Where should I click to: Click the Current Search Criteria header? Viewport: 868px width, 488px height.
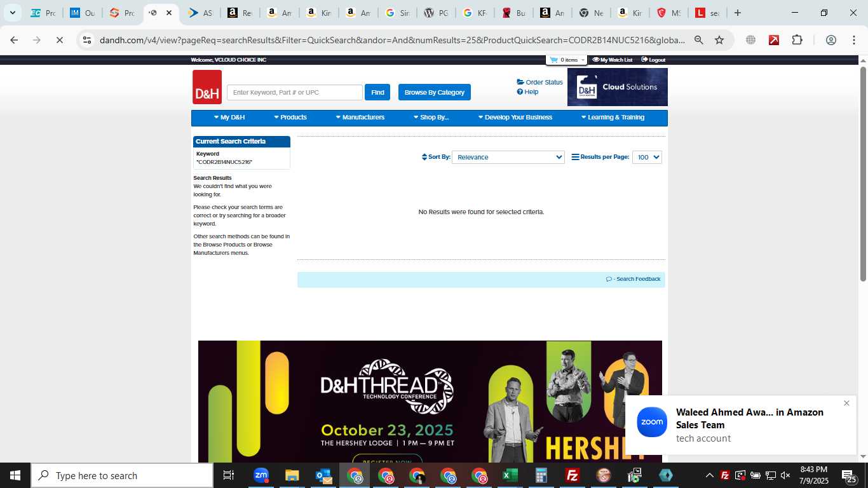click(241, 142)
